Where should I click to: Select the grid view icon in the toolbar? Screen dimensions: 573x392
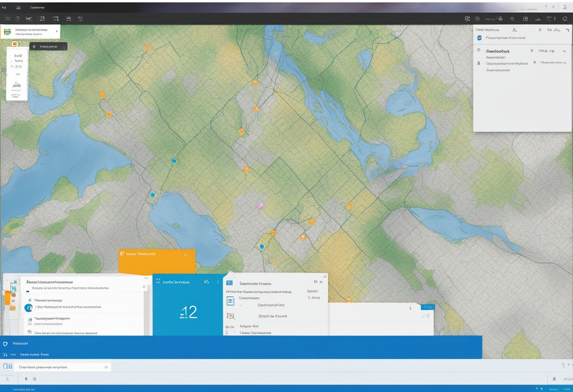point(42,18)
